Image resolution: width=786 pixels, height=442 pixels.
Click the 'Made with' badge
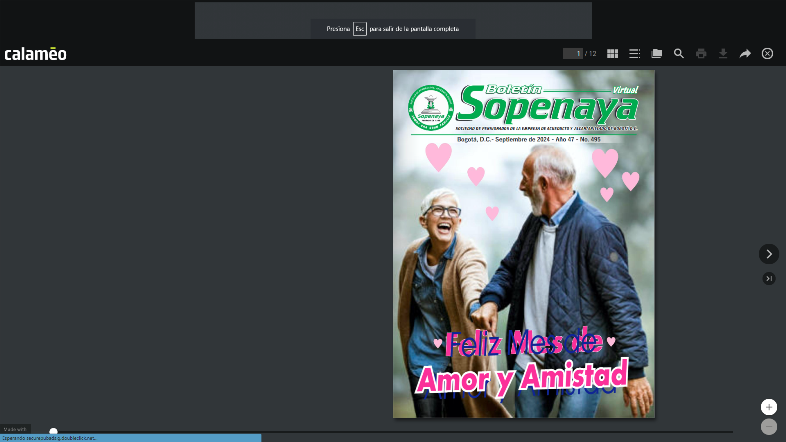point(15,429)
